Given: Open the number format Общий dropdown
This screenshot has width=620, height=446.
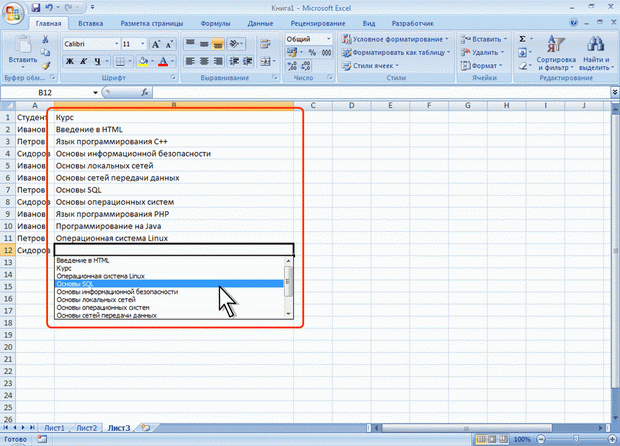Looking at the screenshot, I should [x=328, y=39].
